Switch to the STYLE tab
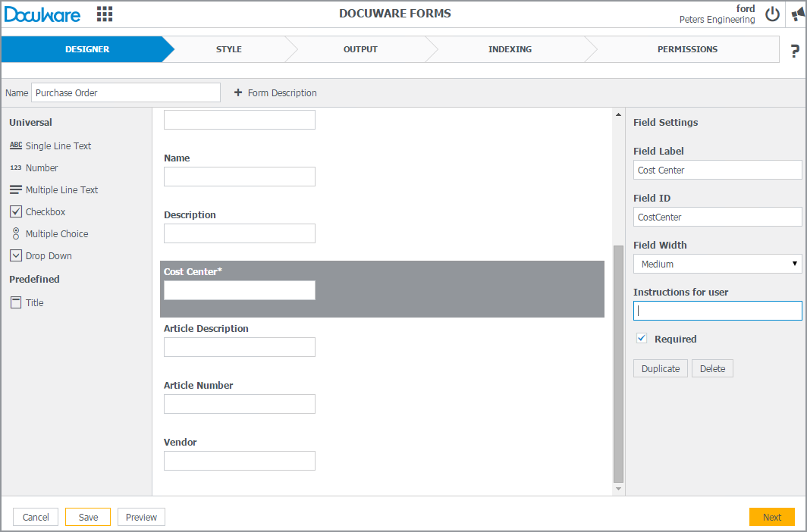 coord(228,49)
